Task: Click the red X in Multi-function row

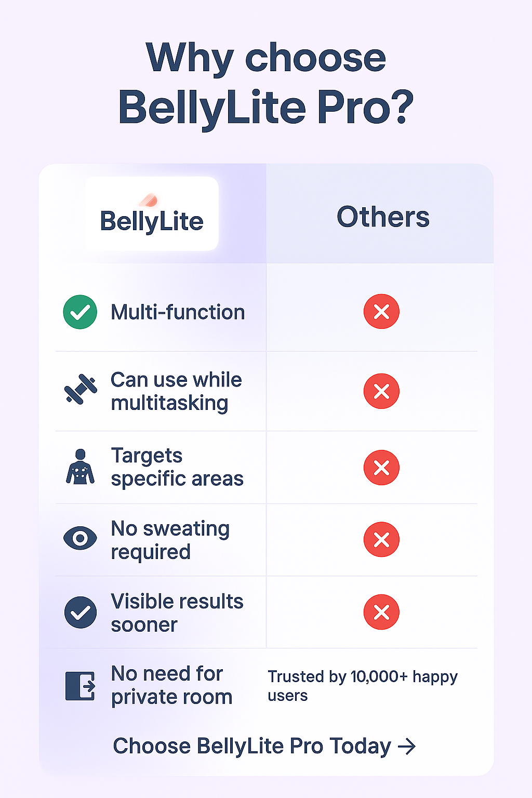Action: [x=381, y=312]
